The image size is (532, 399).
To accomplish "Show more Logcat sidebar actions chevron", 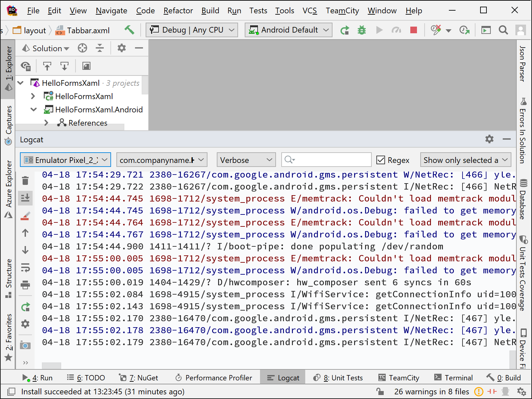I will coord(25,363).
